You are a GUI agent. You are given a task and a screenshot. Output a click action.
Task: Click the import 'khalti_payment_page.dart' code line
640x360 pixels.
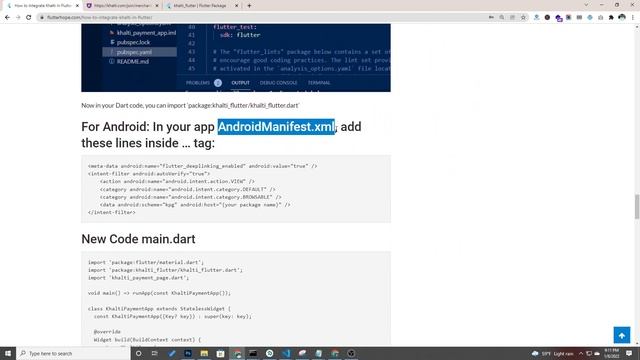click(138, 278)
